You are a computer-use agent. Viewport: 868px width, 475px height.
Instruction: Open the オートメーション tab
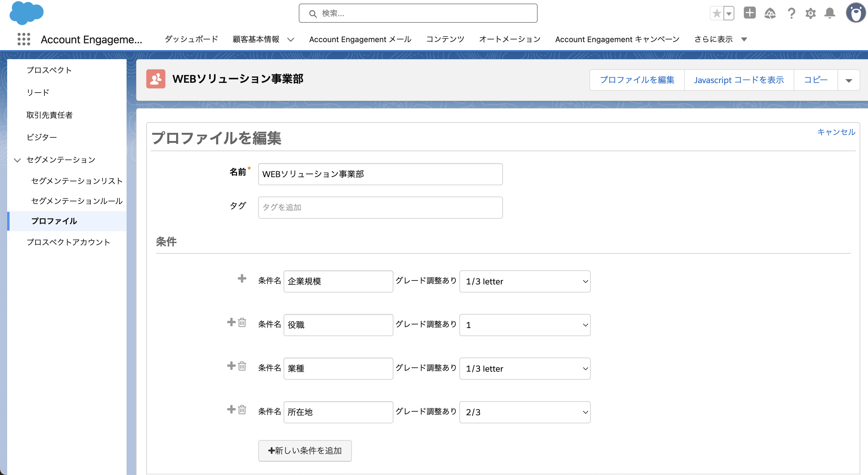coord(510,39)
